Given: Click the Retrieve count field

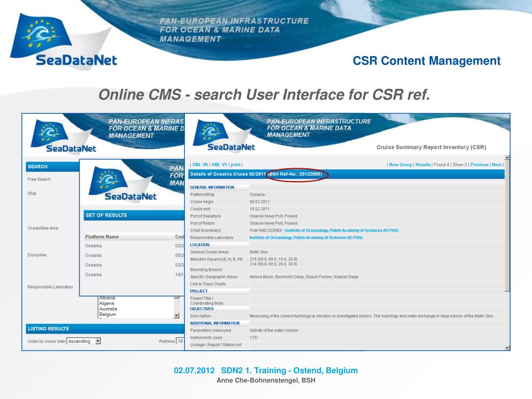Looking at the screenshot, I should pyautogui.click(x=180, y=341).
